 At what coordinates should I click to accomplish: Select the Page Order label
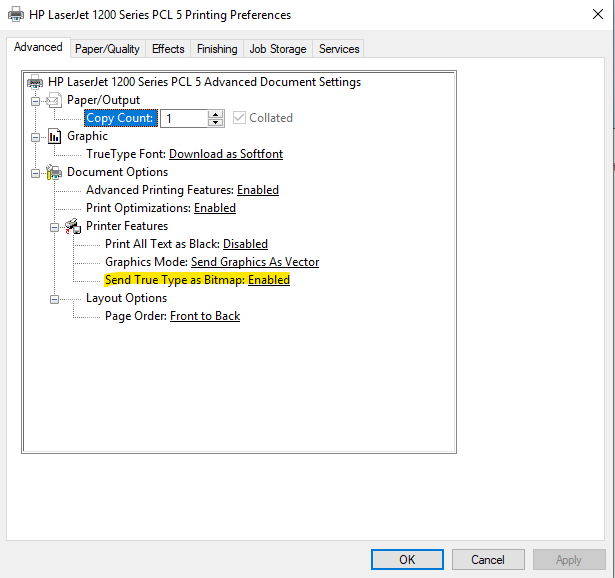136,316
